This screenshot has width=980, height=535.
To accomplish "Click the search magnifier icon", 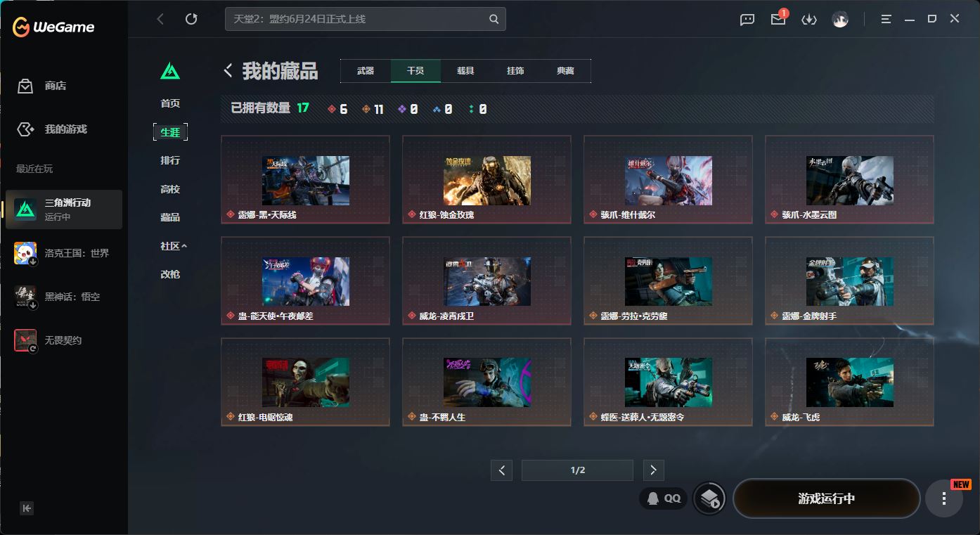I will 494,19.
